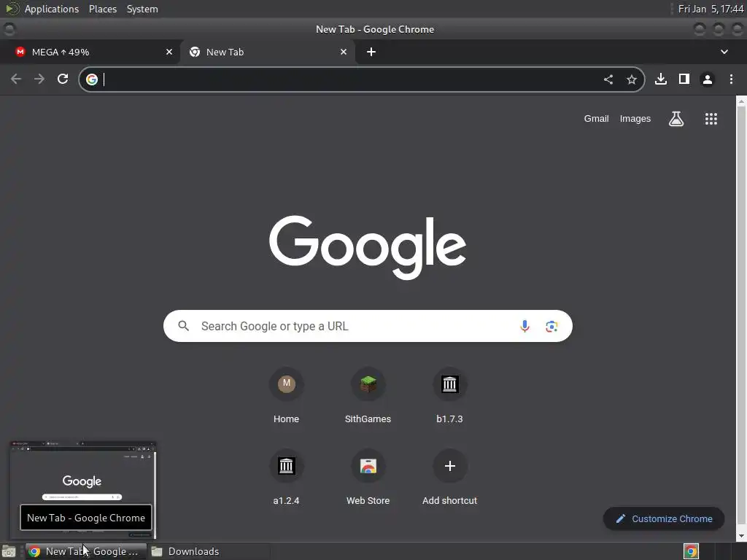Open the Chrome downloads icon

coord(661,79)
